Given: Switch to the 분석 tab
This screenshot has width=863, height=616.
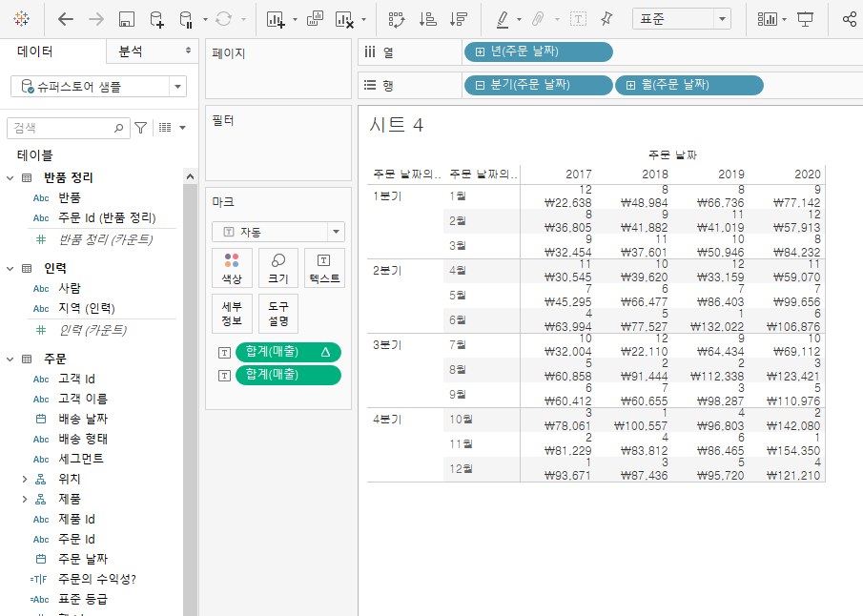Looking at the screenshot, I should [x=131, y=51].
